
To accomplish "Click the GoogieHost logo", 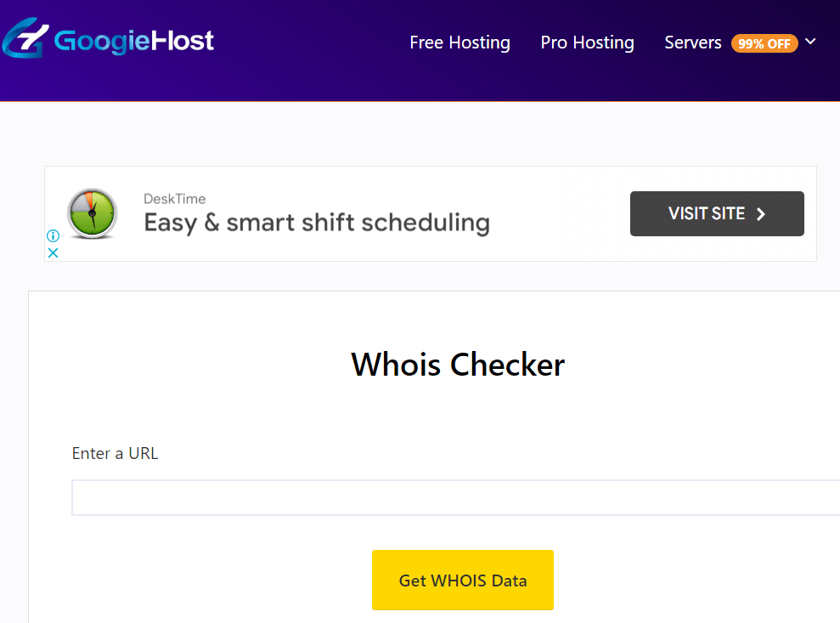I will 108,39.
